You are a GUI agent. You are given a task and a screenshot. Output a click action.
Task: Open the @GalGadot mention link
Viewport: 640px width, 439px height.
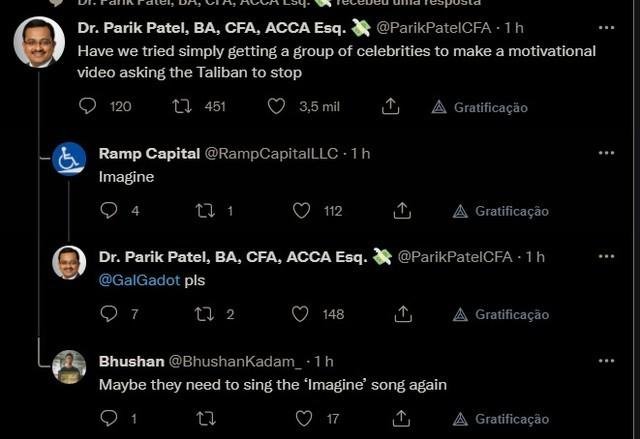(139, 280)
